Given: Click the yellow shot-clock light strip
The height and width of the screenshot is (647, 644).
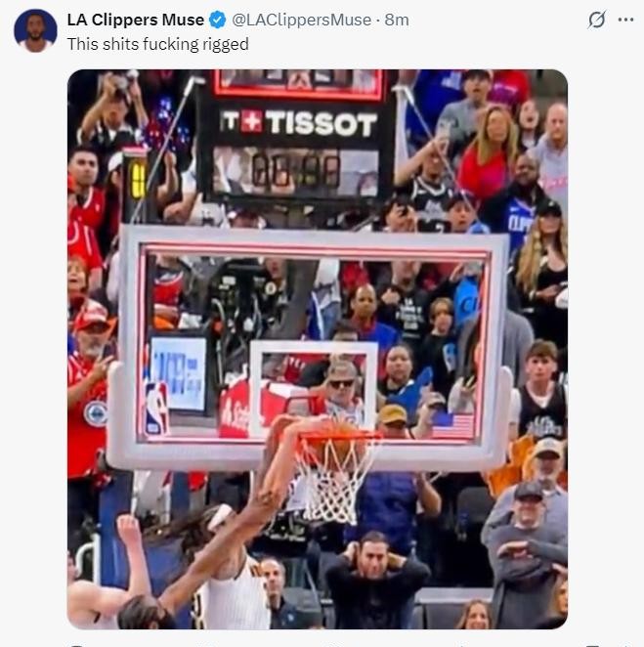Looking at the screenshot, I should point(138,180).
